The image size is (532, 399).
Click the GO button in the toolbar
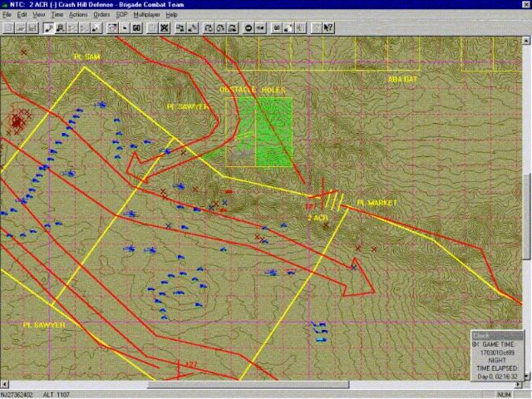[x=136, y=27]
